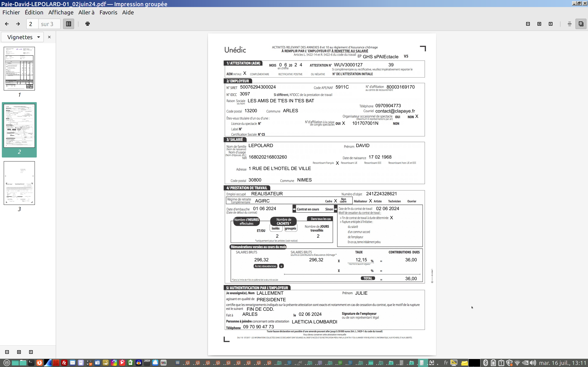The height and width of the screenshot is (367, 588).
Task: Go to the previous page arrow
Action: point(7,24)
